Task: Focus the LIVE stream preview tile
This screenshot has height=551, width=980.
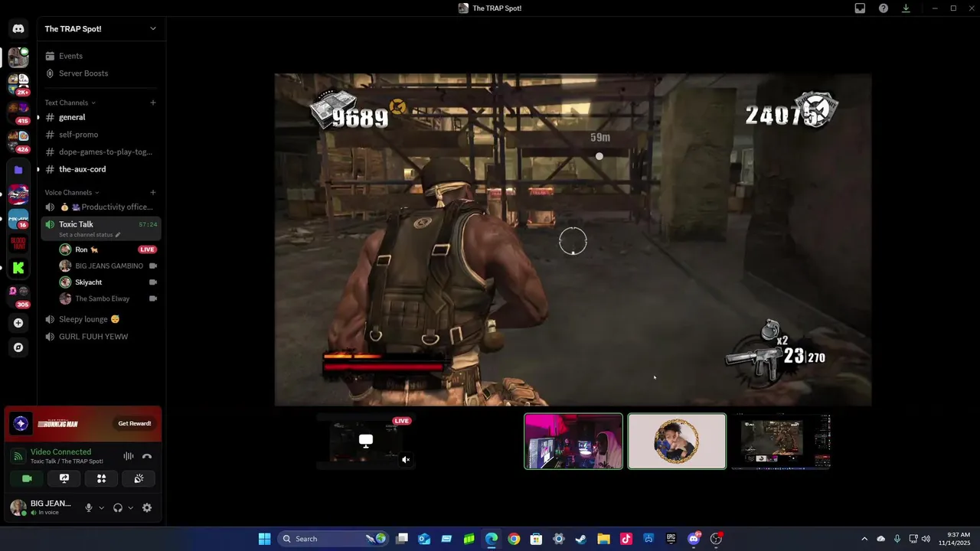Action: point(366,442)
